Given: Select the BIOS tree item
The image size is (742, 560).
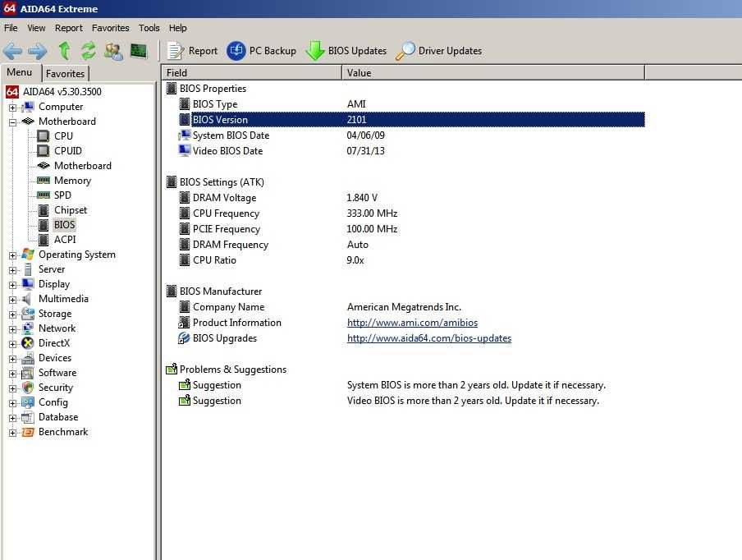Looking at the screenshot, I should point(64,225).
